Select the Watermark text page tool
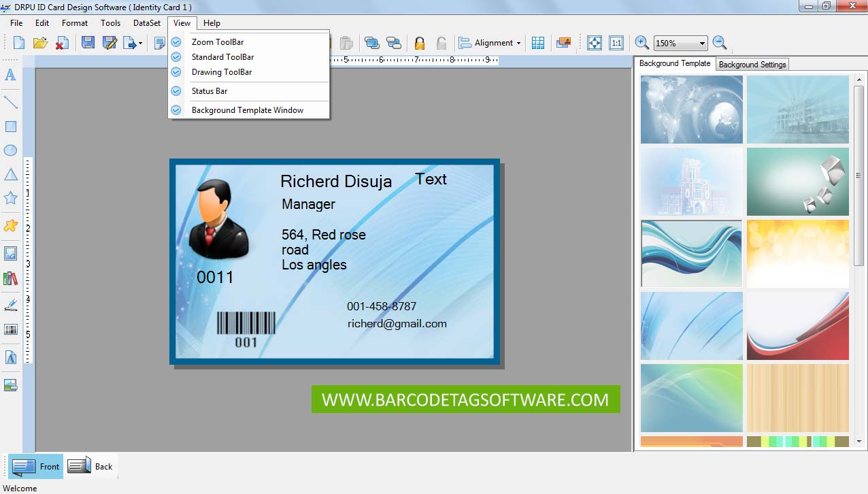This screenshot has width=868, height=494. (x=10, y=357)
